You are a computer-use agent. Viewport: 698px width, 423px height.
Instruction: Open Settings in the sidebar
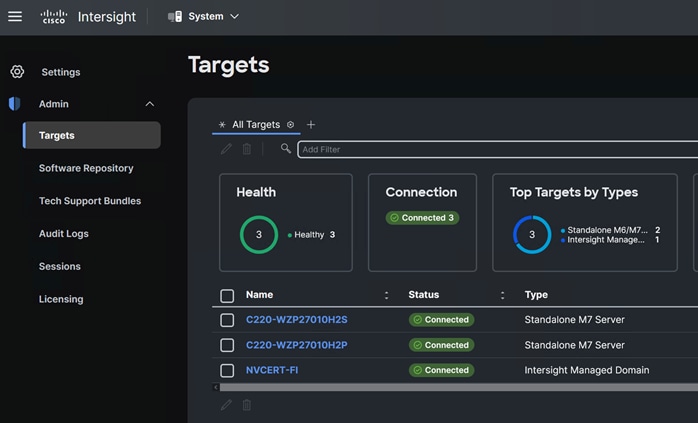61,72
